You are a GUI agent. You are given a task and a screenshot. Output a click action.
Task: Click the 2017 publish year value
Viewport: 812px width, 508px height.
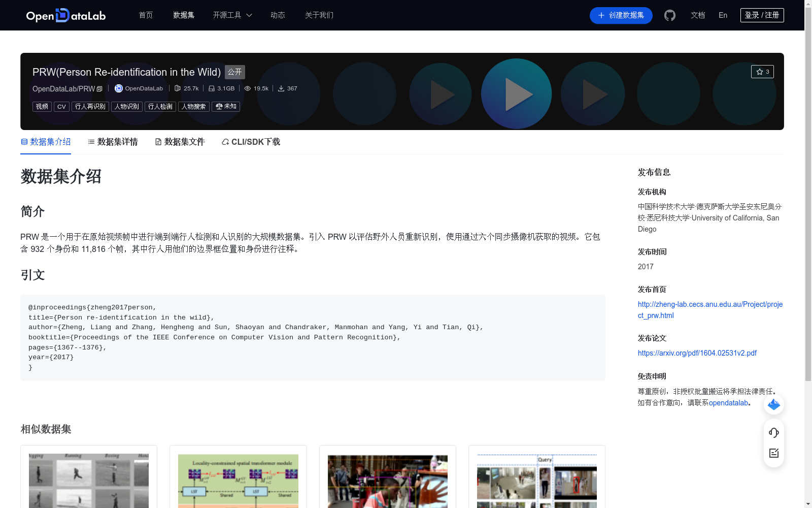(646, 267)
